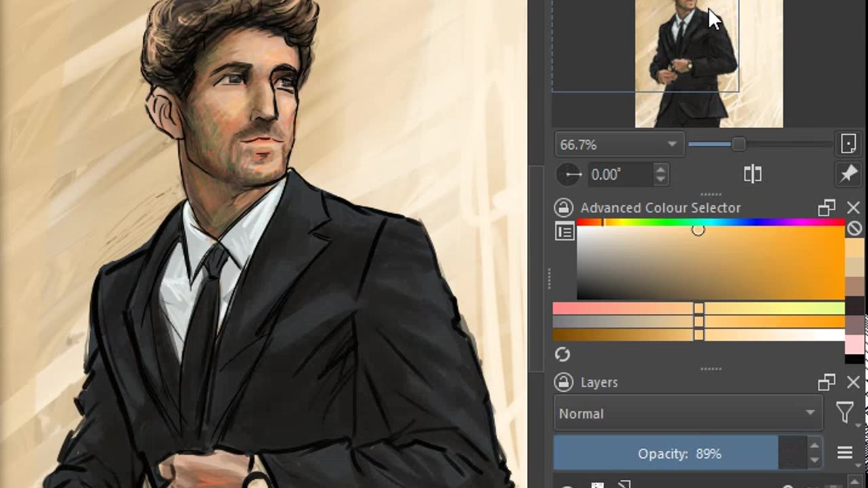Select the brown colour history swatch
The height and width of the screenshot is (488, 868).
tap(855, 287)
